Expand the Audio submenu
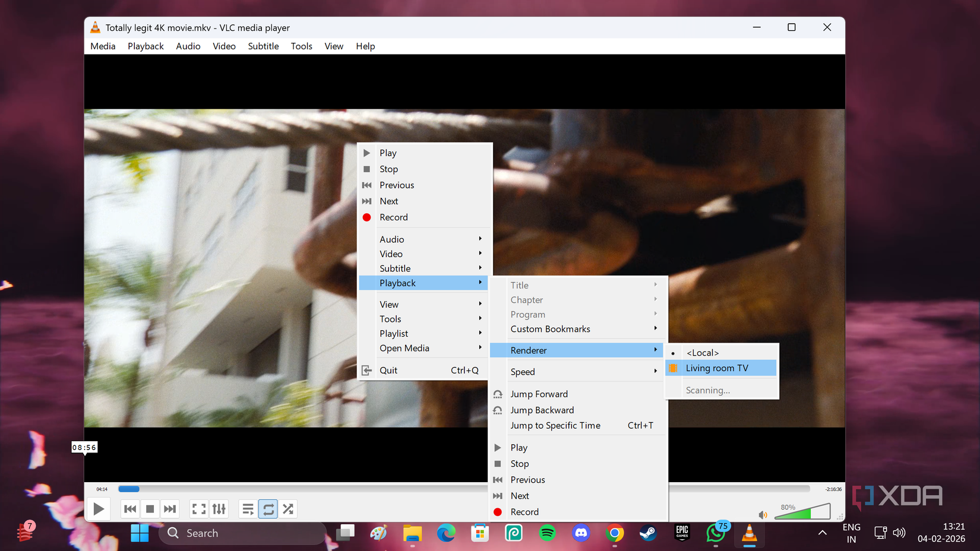Image resolution: width=980 pixels, height=551 pixels. (392, 239)
